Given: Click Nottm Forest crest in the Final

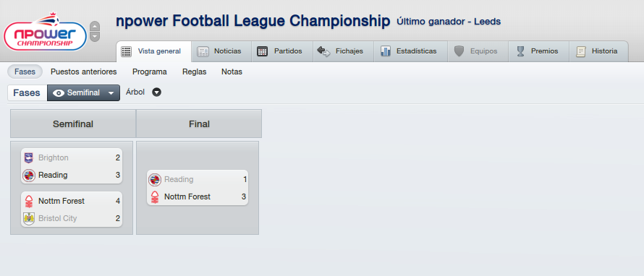Looking at the screenshot, I should 154,197.
